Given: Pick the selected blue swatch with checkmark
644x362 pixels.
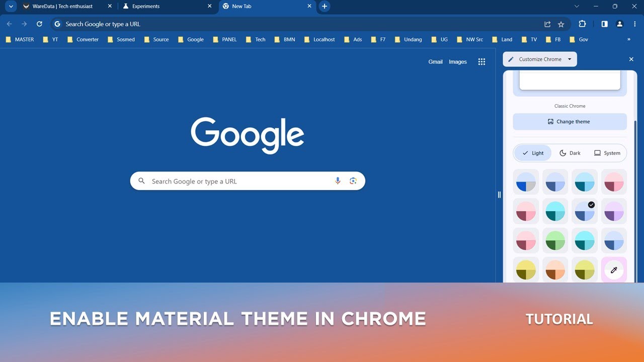Looking at the screenshot, I should (x=585, y=211).
